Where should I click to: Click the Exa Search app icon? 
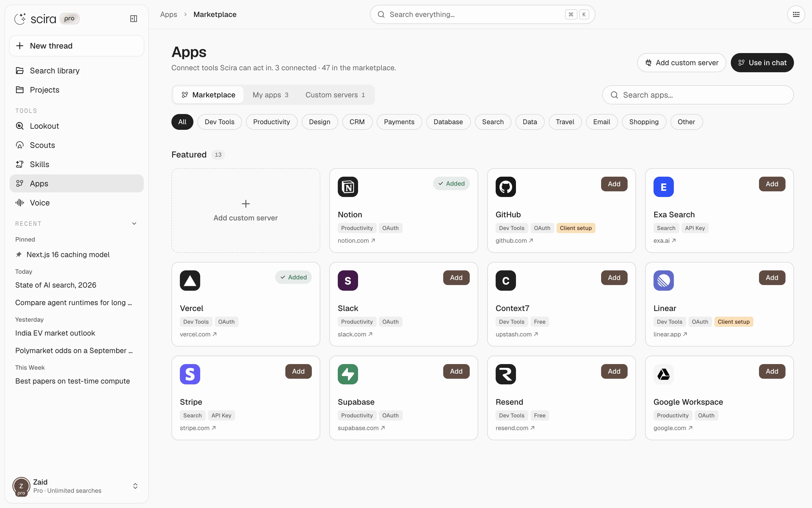pos(663,187)
